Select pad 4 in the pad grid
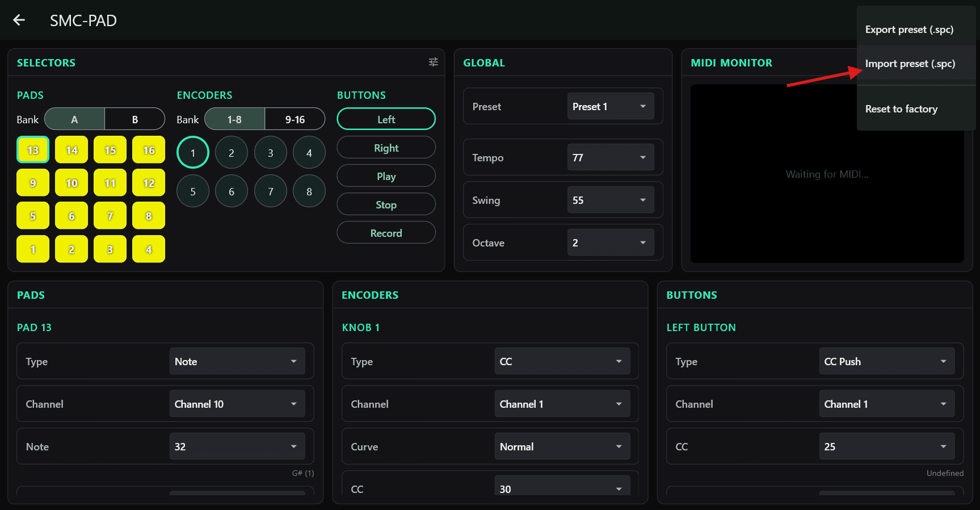 click(x=149, y=249)
